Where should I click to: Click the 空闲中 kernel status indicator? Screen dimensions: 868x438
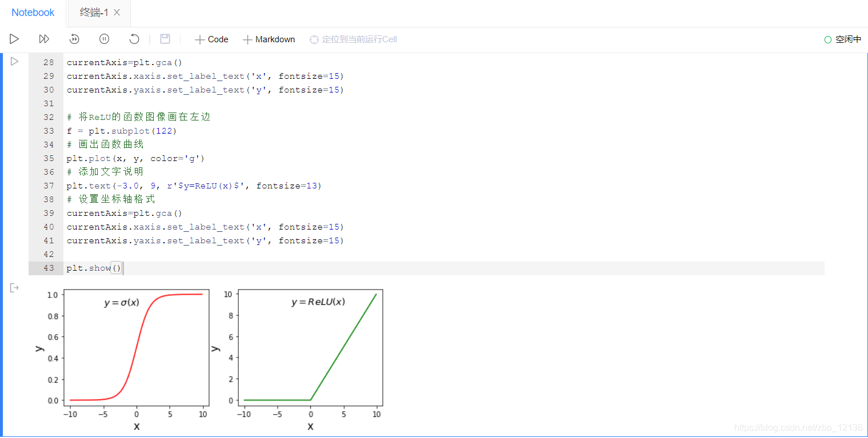843,39
